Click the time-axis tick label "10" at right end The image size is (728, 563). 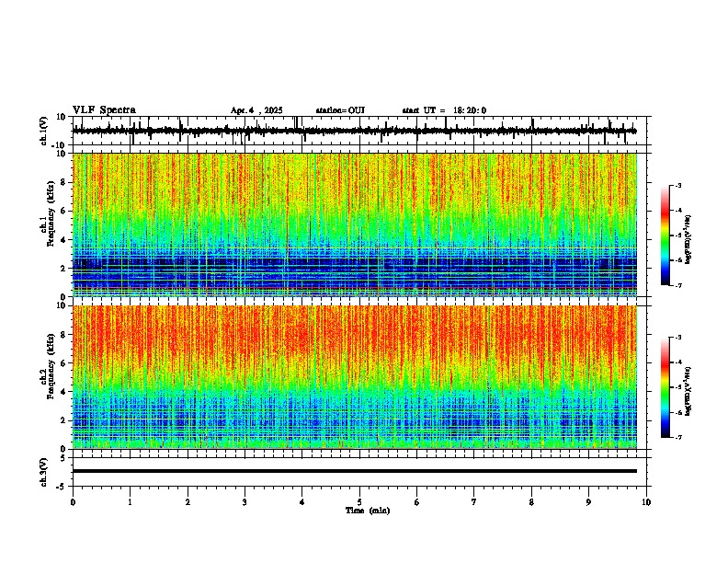646,502
